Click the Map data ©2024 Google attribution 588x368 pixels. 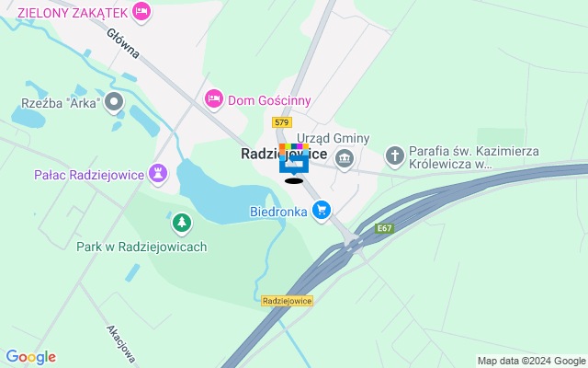[x=532, y=362]
